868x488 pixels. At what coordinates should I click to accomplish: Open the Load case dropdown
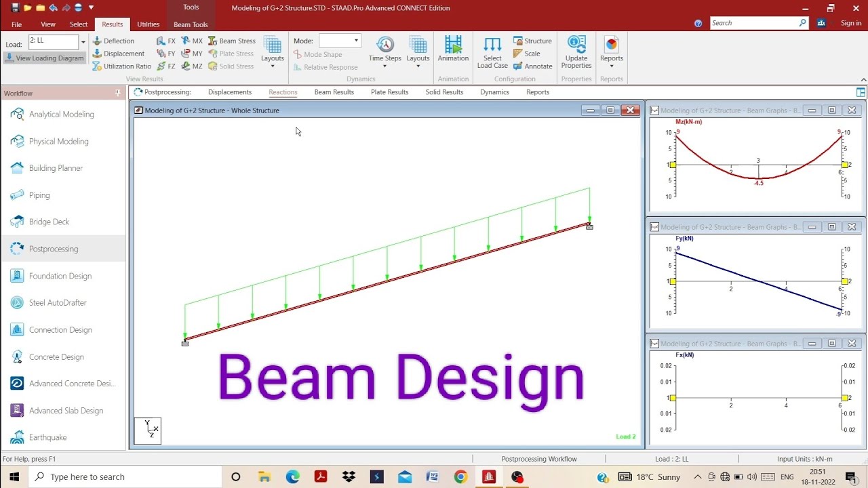[83, 42]
